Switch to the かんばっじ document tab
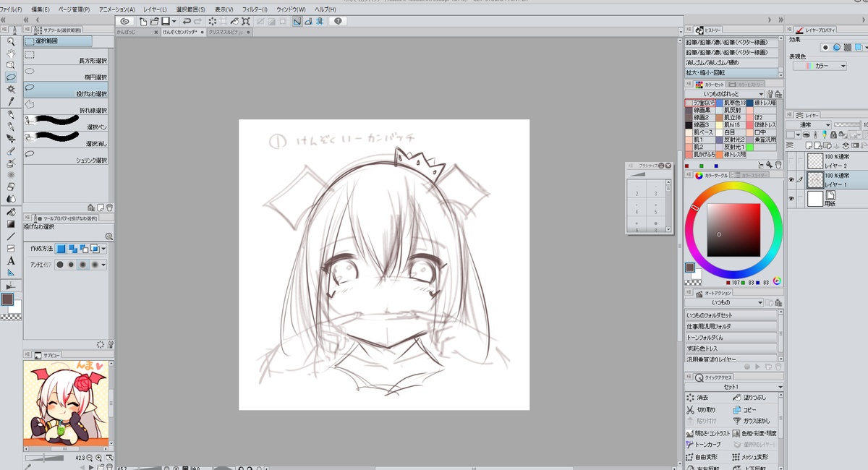 coord(135,33)
